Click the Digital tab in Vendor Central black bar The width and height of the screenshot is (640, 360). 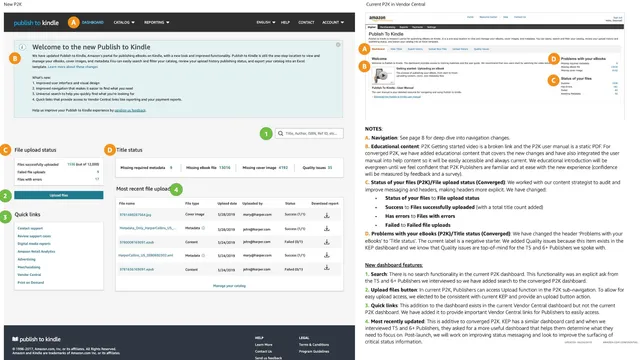(372, 27)
